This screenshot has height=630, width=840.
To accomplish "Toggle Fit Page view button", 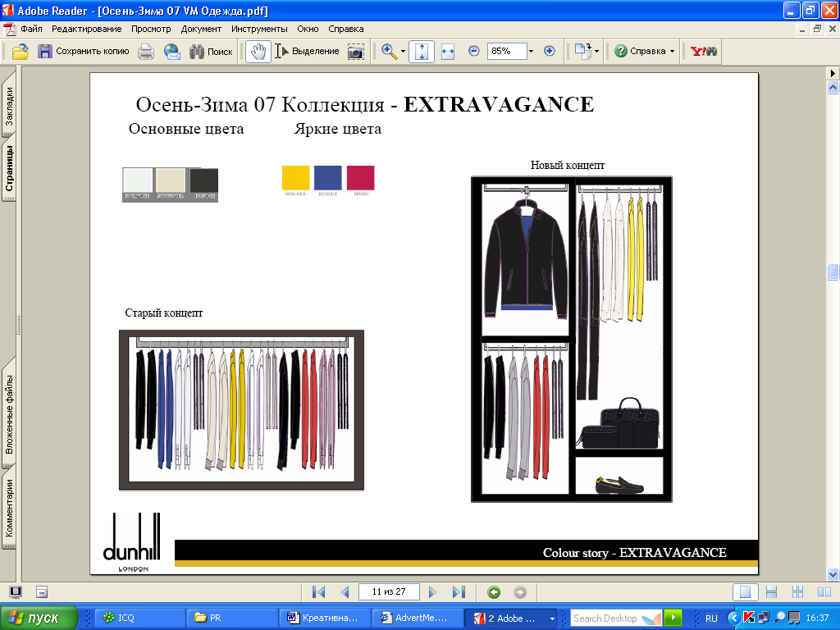I will point(422,52).
